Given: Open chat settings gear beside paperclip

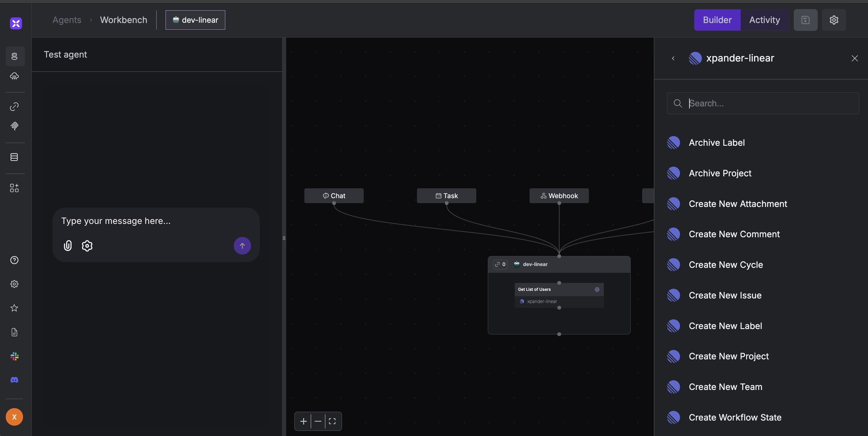Looking at the screenshot, I should [x=87, y=245].
